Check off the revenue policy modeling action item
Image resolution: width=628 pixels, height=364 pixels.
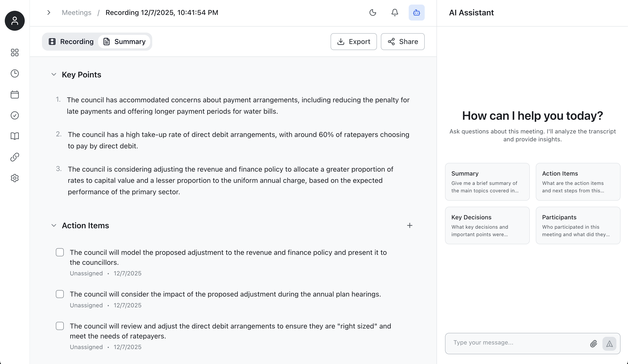click(60, 252)
